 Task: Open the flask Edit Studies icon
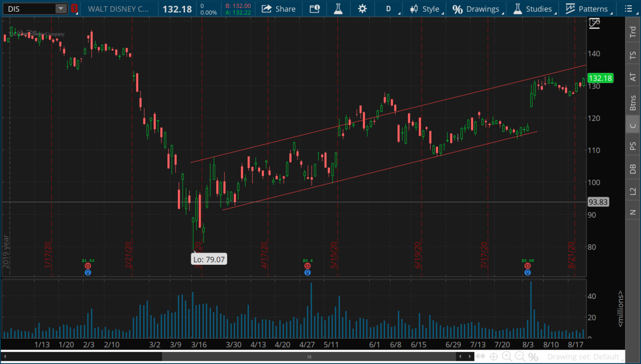point(338,9)
